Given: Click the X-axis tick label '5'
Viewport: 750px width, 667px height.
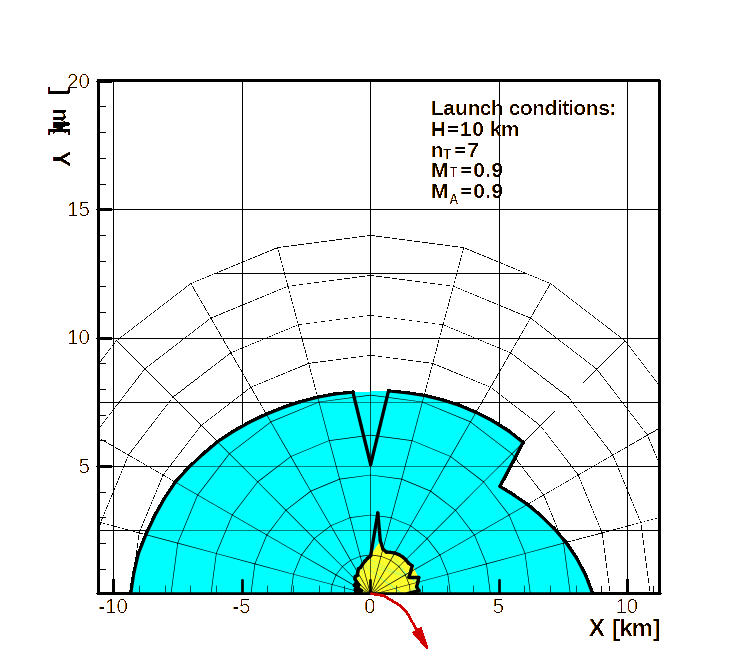Looking at the screenshot, I should [x=498, y=607].
